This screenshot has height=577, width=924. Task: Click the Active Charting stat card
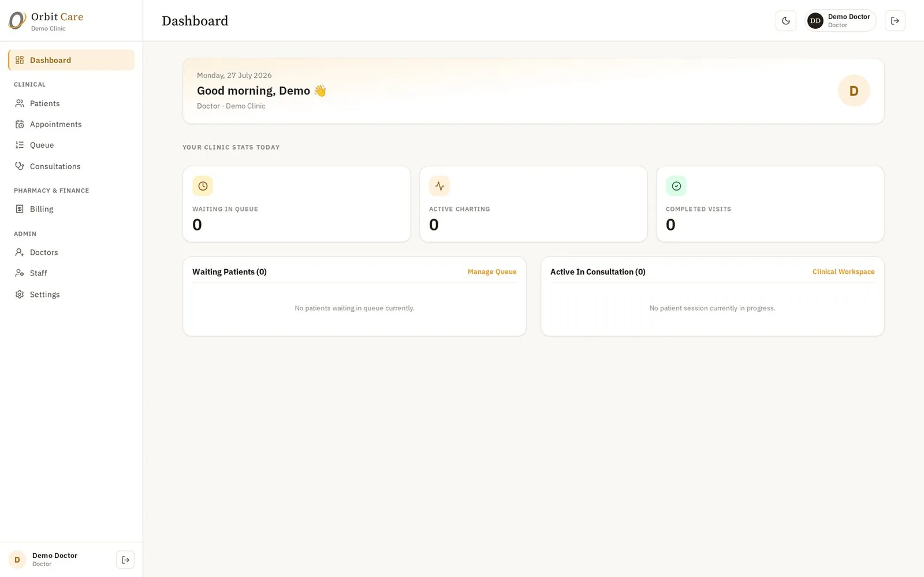coord(534,204)
